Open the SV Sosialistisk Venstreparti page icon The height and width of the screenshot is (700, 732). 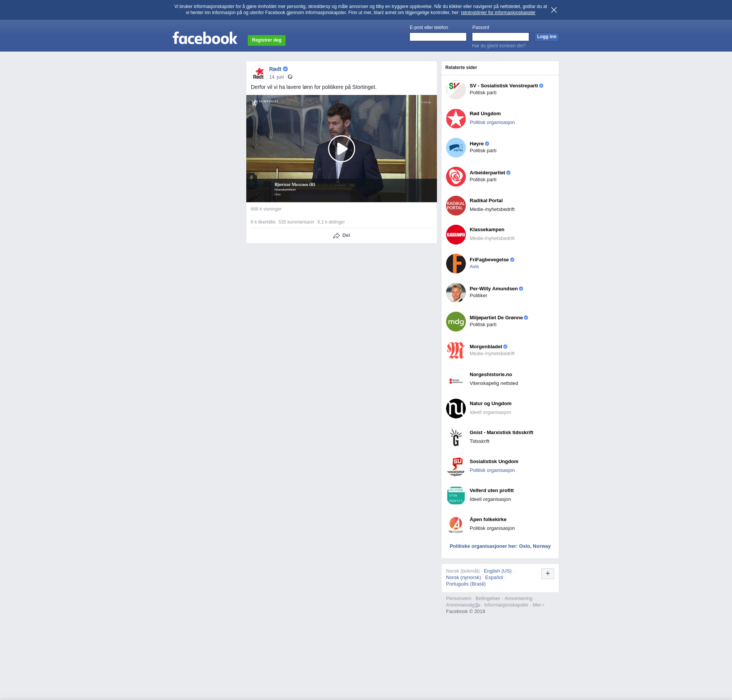(456, 90)
